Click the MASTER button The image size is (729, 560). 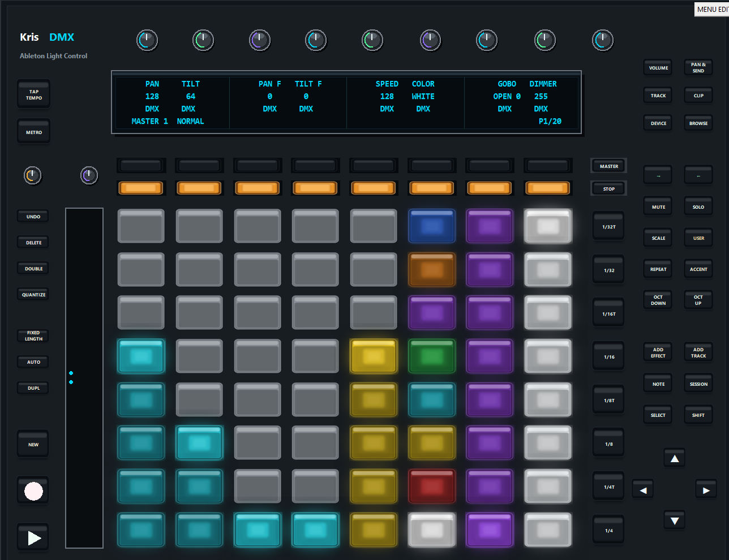608,166
